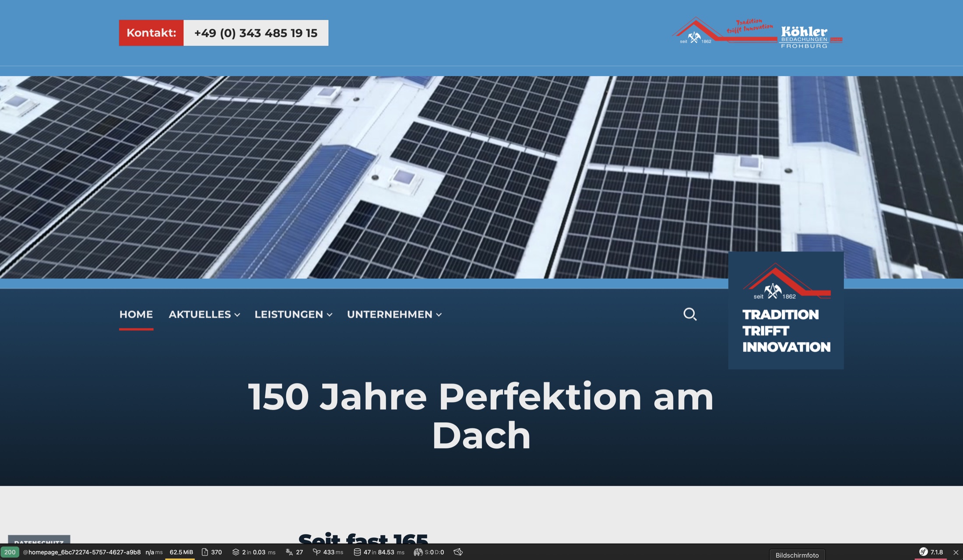Open the Symfony 7.1.8 version panel
Screen dimensions: 963x560
click(931, 552)
